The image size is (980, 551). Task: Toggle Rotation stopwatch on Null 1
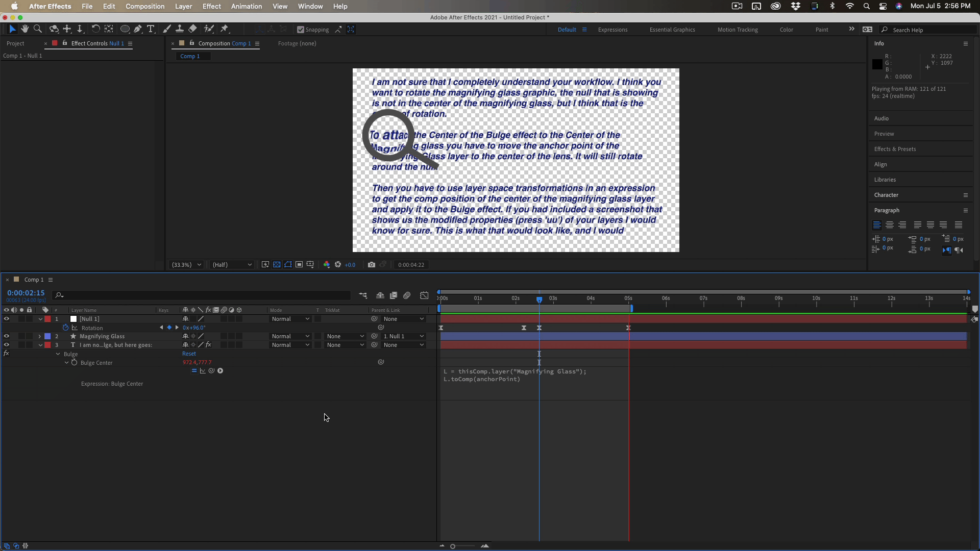pyautogui.click(x=65, y=328)
